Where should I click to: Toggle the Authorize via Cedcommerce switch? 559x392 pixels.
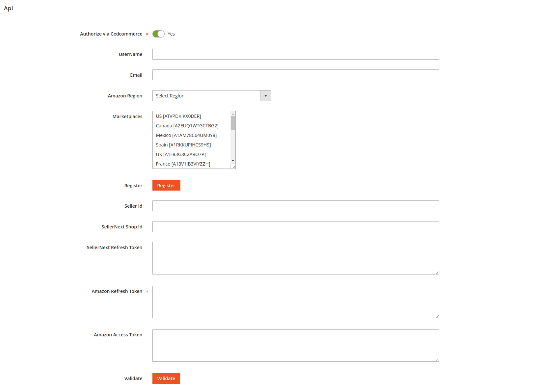(x=158, y=34)
